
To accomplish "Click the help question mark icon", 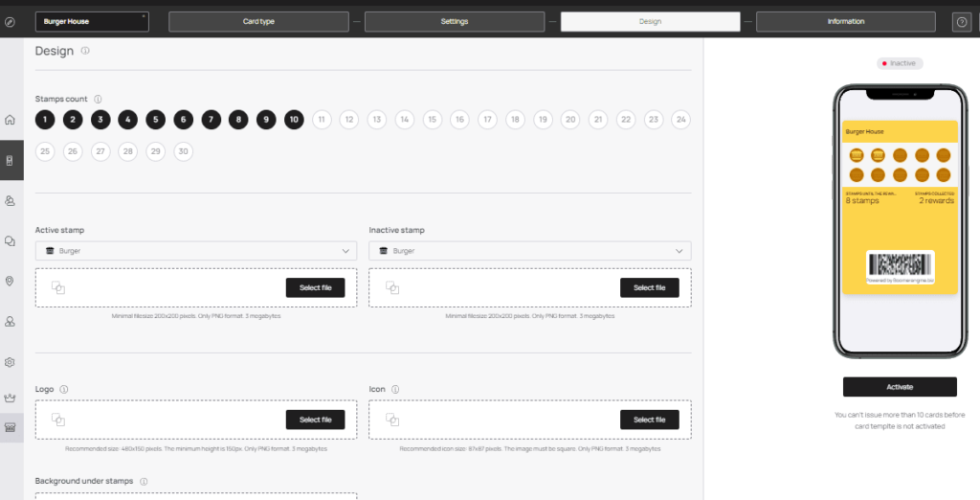I will (x=961, y=22).
